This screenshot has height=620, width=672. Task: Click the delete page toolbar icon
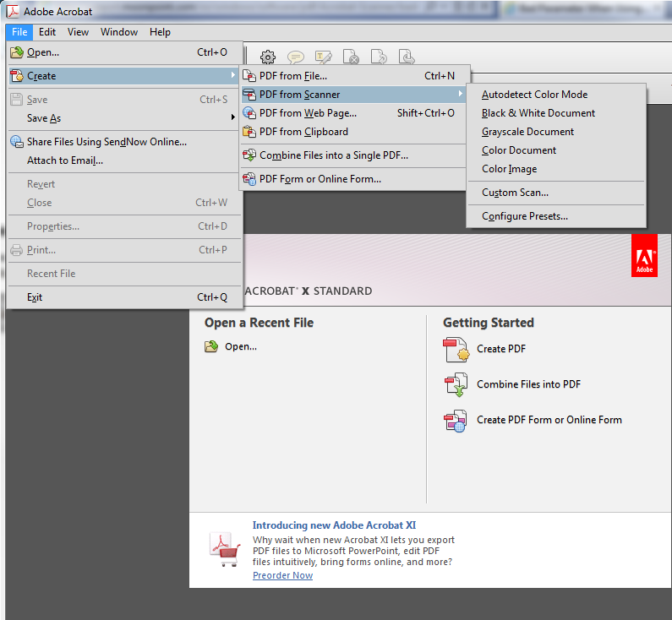pos(351,57)
